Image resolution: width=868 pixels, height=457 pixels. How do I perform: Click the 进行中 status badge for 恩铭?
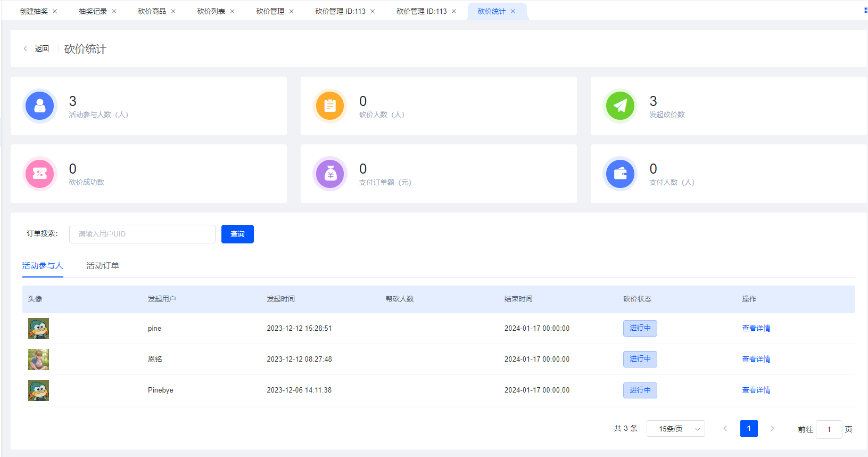pos(640,359)
